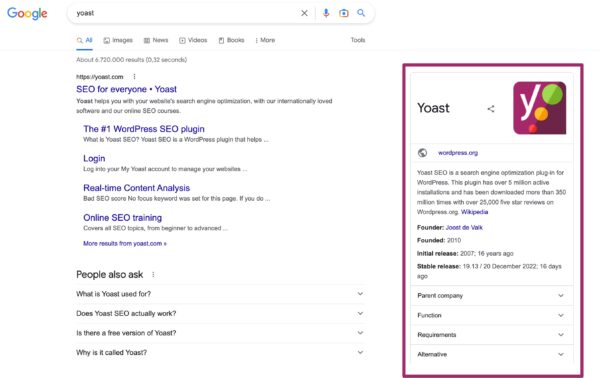Screen dimensions: 600x378
Task: Open Joost de Valk founder link
Action: [x=464, y=227]
